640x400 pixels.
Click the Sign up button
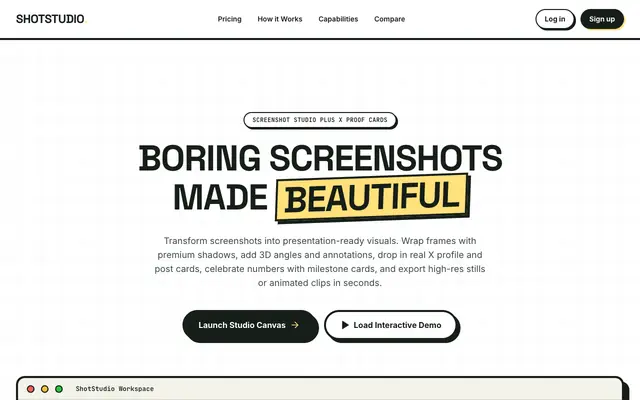[x=602, y=19]
